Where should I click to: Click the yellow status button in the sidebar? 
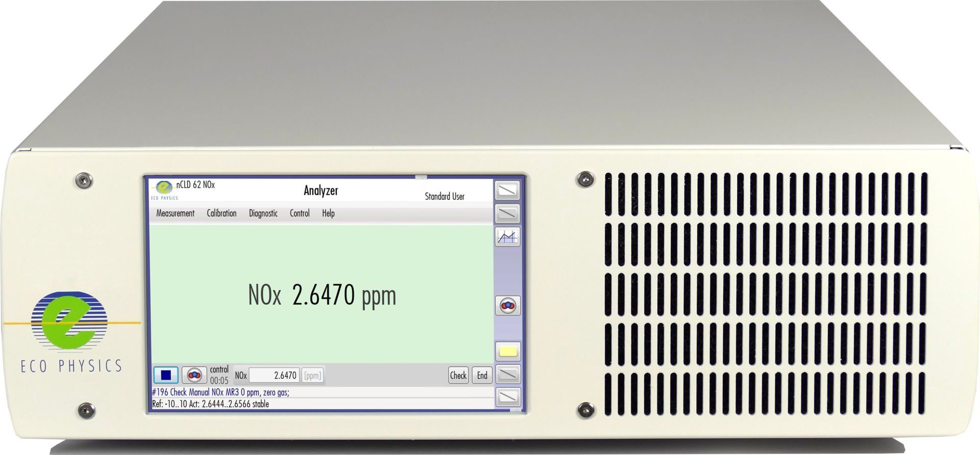(x=507, y=351)
